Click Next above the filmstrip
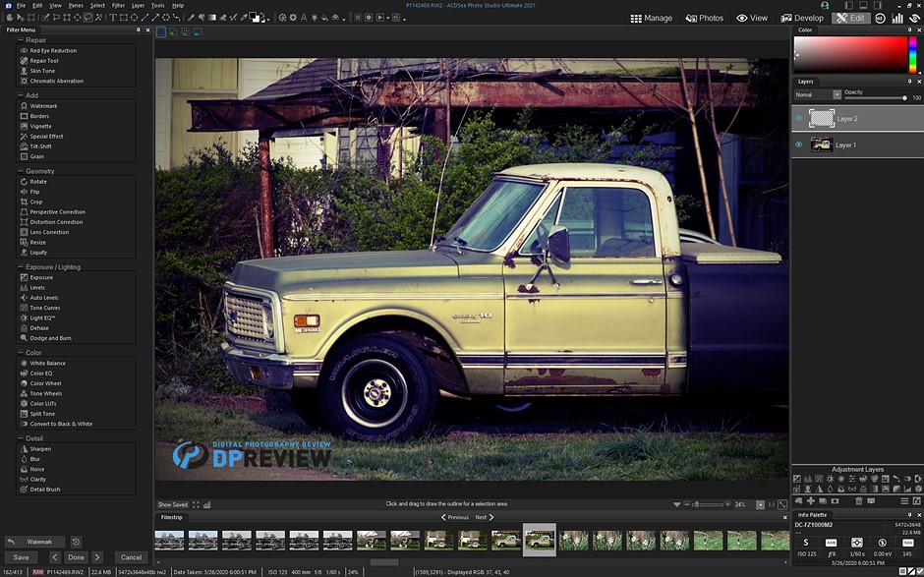 coord(480,516)
